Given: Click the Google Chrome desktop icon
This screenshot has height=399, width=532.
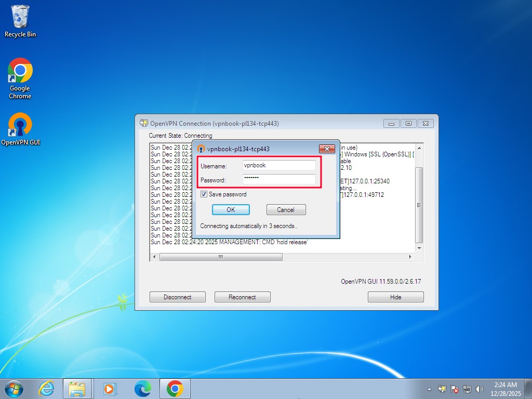Looking at the screenshot, I should click(20, 78).
